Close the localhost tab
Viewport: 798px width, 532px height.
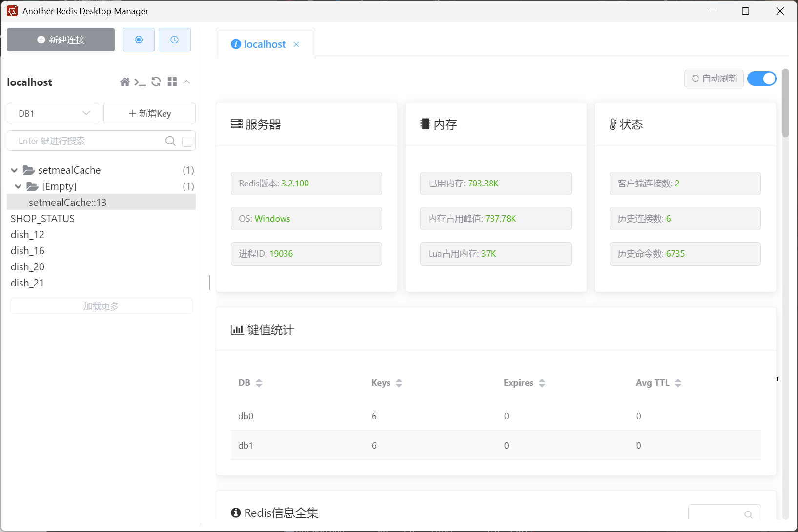(x=296, y=44)
